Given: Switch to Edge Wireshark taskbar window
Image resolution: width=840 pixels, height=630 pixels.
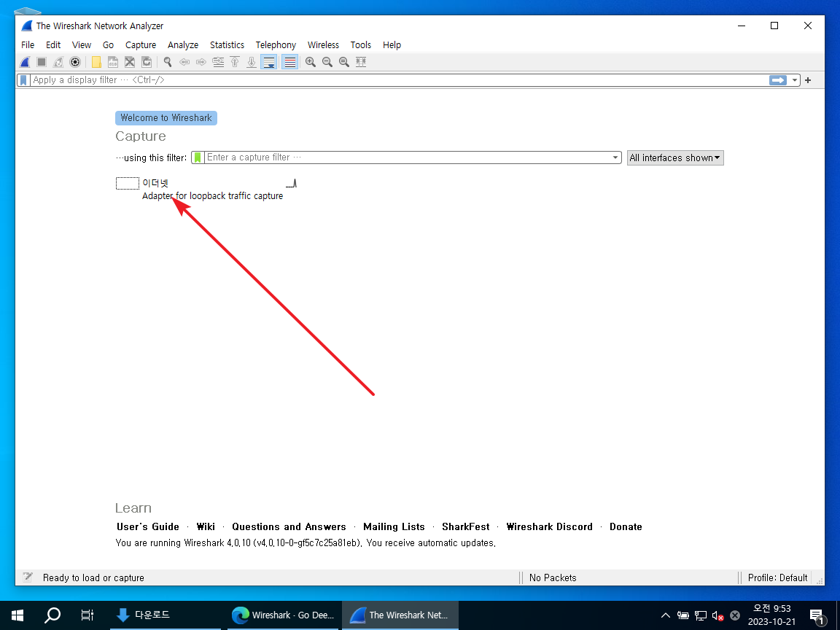Looking at the screenshot, I should pos(283,615).
